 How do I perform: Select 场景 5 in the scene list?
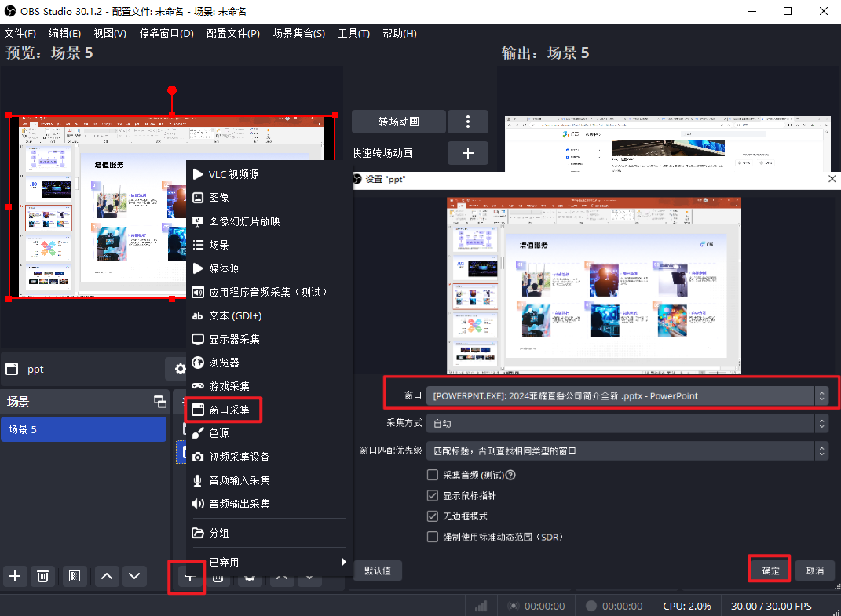[x=83, y=429]
